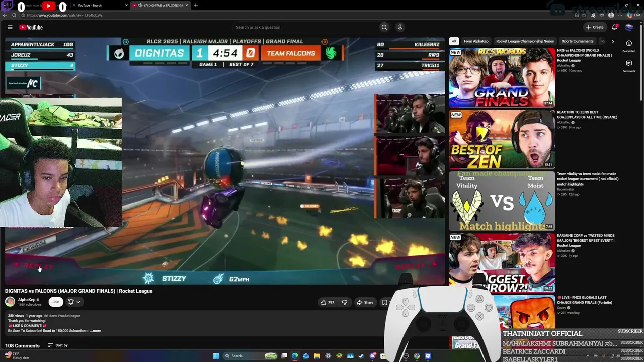This screenshot has width=644, height=362.
Task: Switch to the YouTube - Search tab
Action: coord(99,5)
